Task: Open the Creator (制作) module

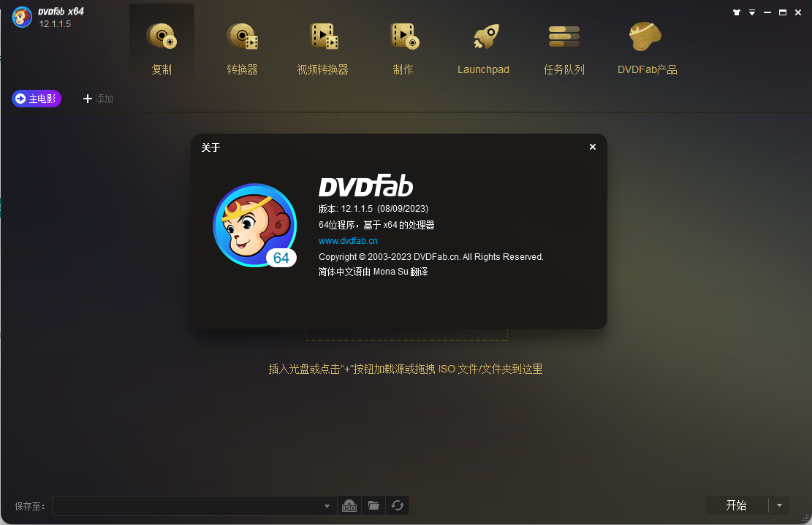Action: click(x=403, y=49)
